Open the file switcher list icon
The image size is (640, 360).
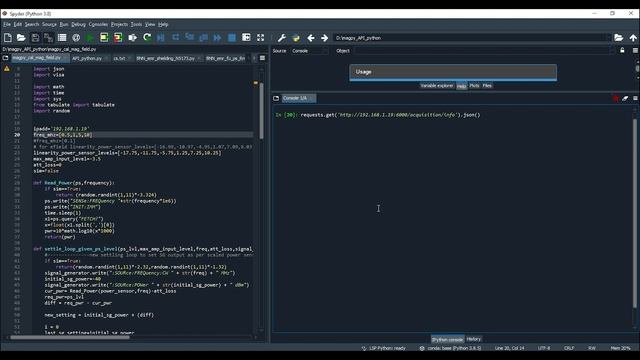coord(62,38)
